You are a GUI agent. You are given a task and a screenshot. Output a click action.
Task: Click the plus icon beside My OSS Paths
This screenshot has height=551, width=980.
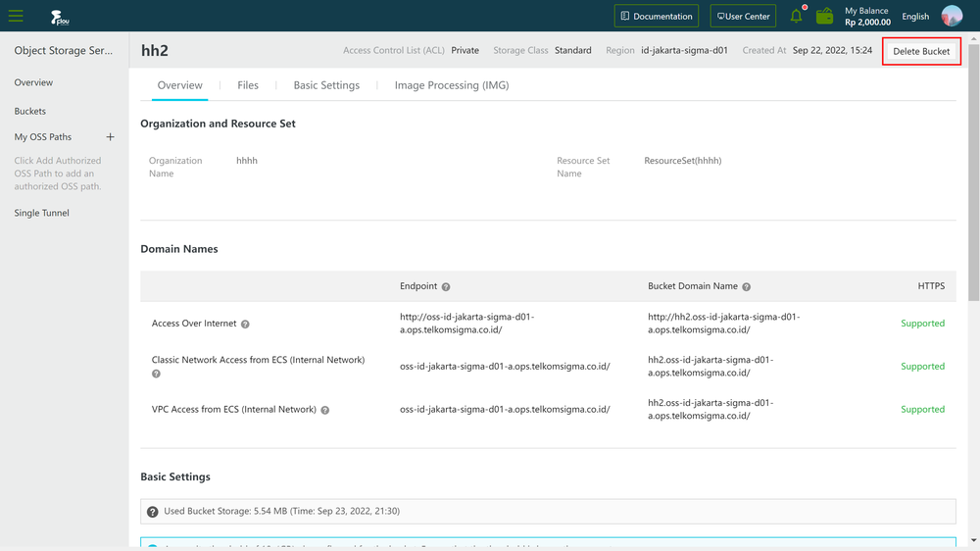(110, 137)
